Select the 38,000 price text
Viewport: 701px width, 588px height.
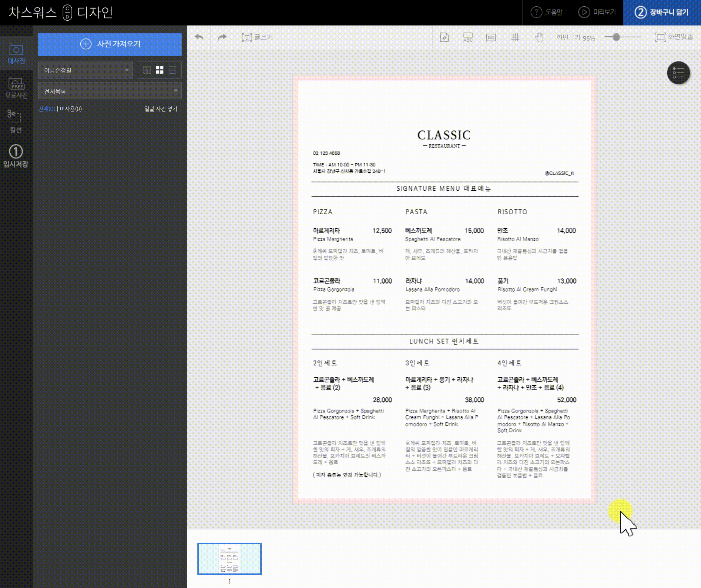point(475,400)
